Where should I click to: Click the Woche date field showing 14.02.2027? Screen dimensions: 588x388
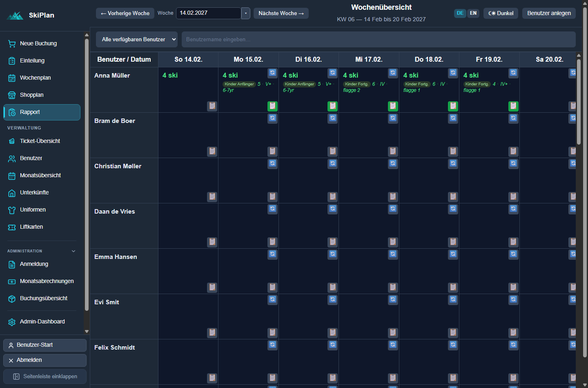tap(209, 13)
